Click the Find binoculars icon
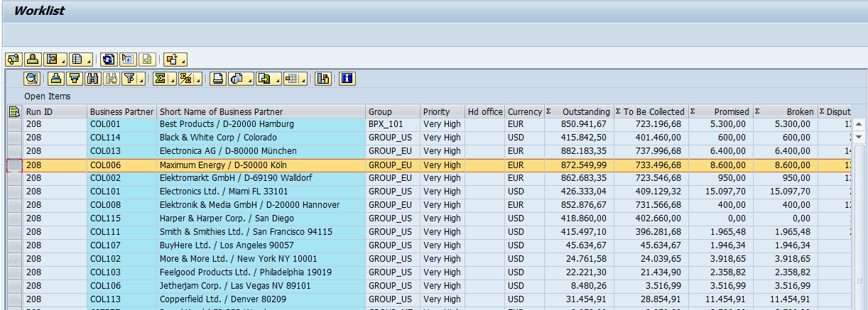 tap(93, 79)
